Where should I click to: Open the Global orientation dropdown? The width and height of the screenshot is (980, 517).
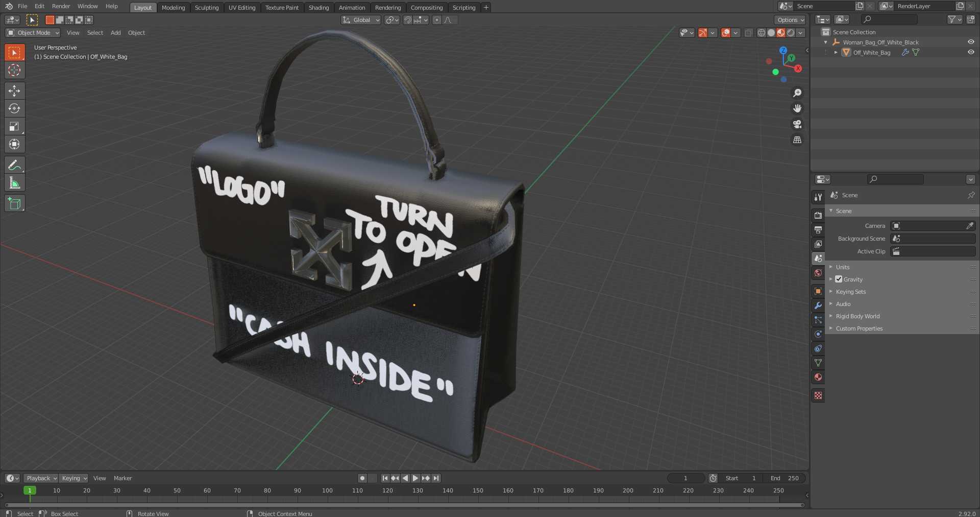pos(361,20)
